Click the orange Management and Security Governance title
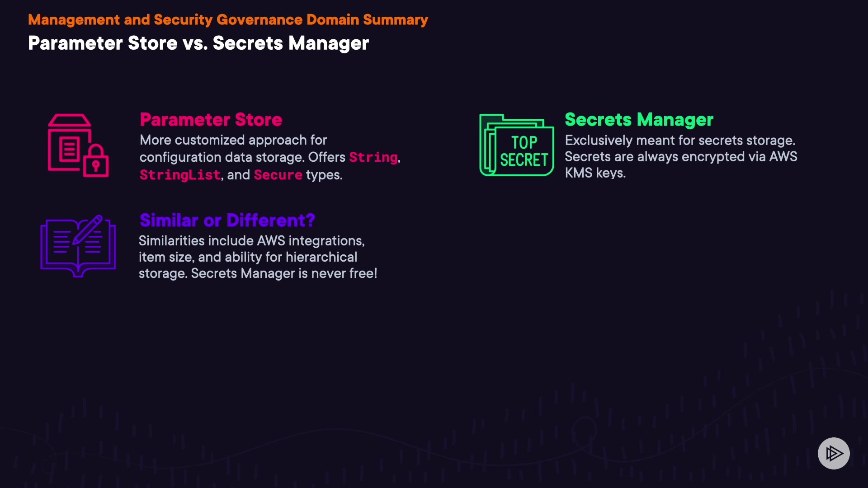Image resolution: width=868 pixels, height=488 pixels. point(228,20)
